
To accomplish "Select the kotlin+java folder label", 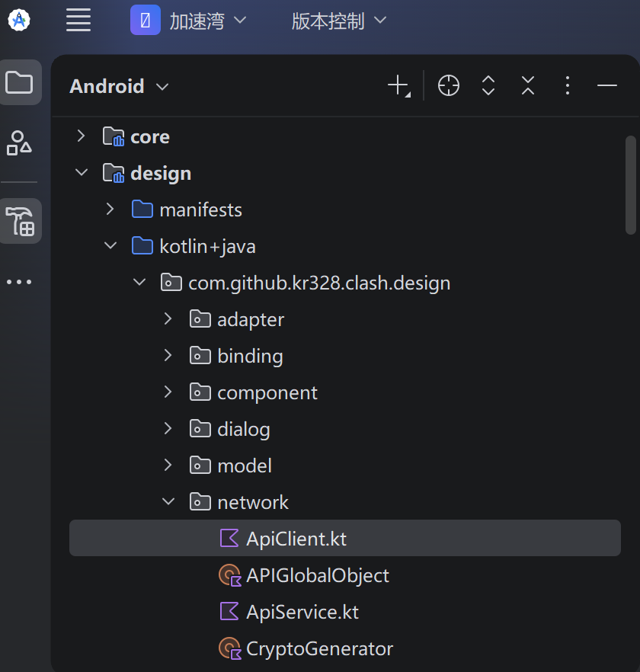I will [207, 246].
